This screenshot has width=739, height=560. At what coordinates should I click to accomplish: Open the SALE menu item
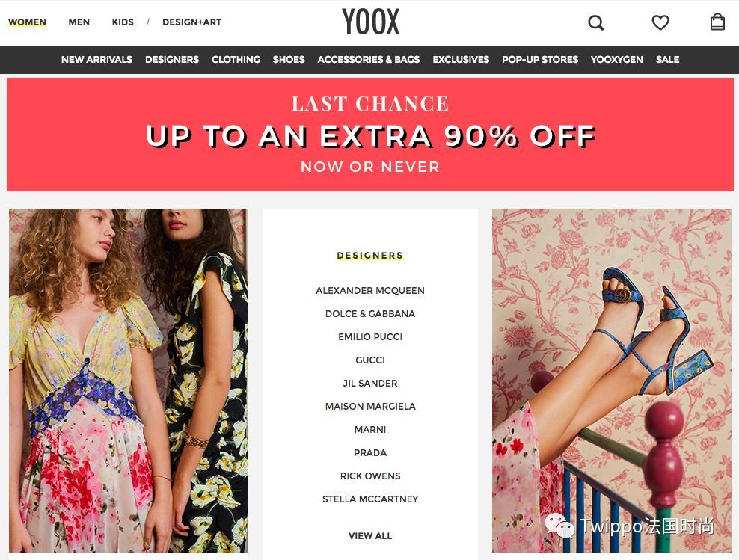(x=667, y=59)
